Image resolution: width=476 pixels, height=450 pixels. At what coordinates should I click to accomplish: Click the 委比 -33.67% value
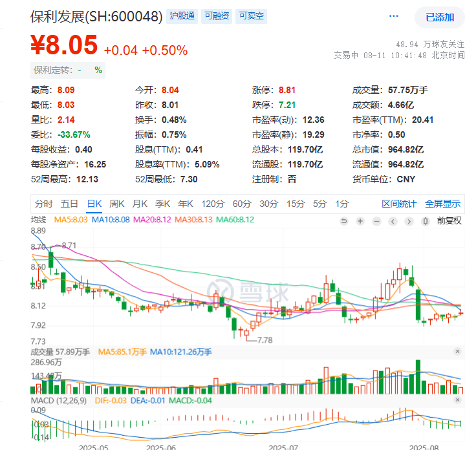pyautogui.click(x=74, y=134)
